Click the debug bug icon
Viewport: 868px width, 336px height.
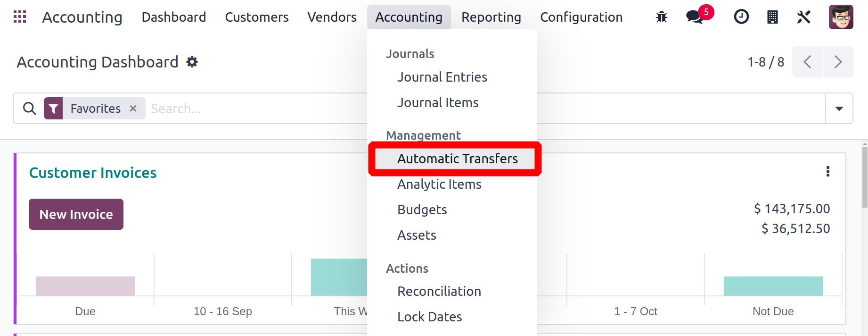[x=662, y=17]
